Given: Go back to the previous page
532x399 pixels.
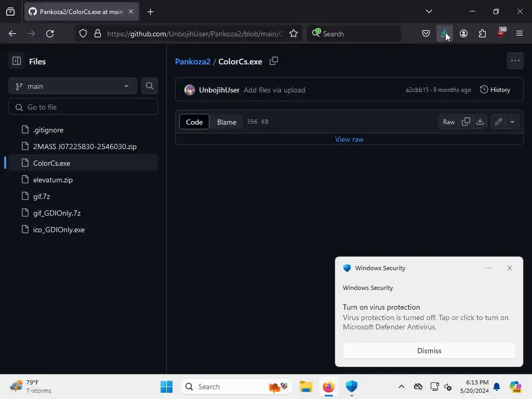Looking at the screenshot, I should (12, 34).
